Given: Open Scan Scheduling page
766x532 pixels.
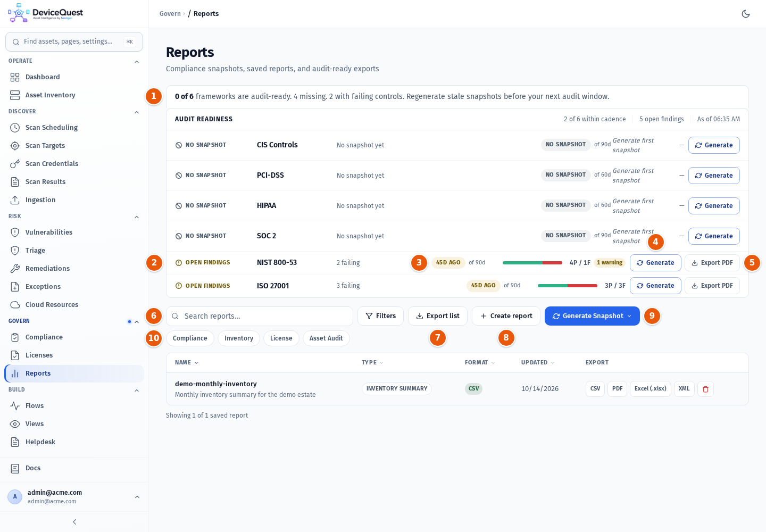Looking at the screenshot, I should pyautogui.click(x=74, y=128).
